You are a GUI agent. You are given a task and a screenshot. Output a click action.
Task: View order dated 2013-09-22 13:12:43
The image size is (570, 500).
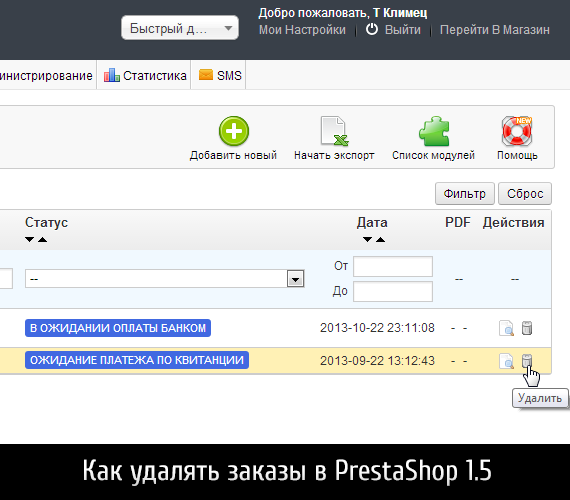pyautogui.click(x=506, y=361)
